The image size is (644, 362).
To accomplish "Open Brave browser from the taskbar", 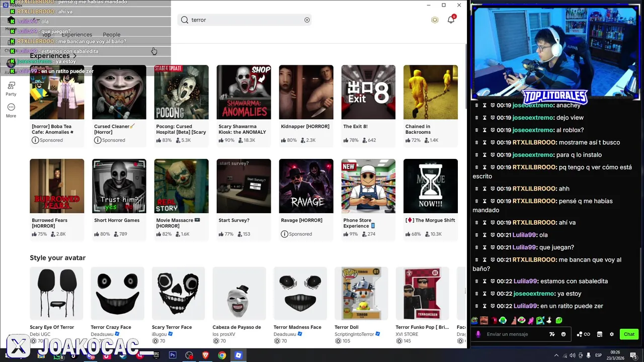I will click(x=205, y=355).
